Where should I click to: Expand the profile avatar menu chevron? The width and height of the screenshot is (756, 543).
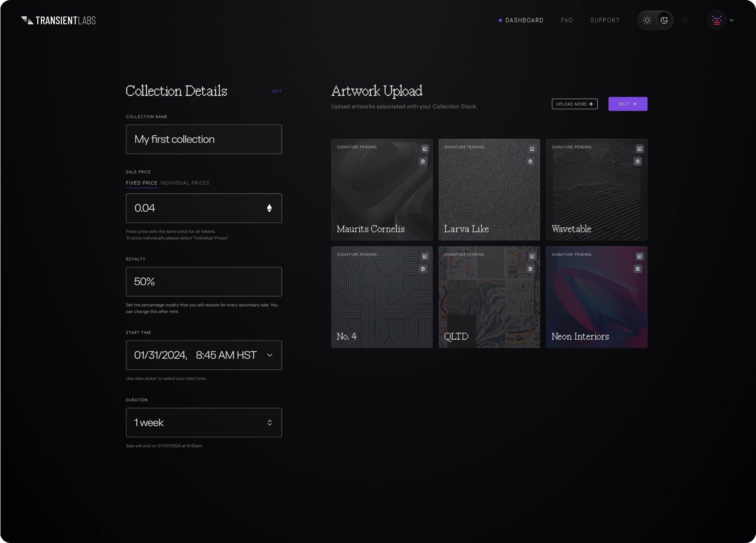point(731,20)
